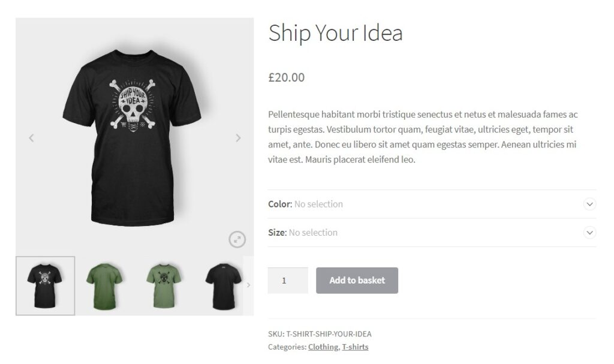
Task: Select the green skull shirt thumbnail
Action: [x=164, y=285]
